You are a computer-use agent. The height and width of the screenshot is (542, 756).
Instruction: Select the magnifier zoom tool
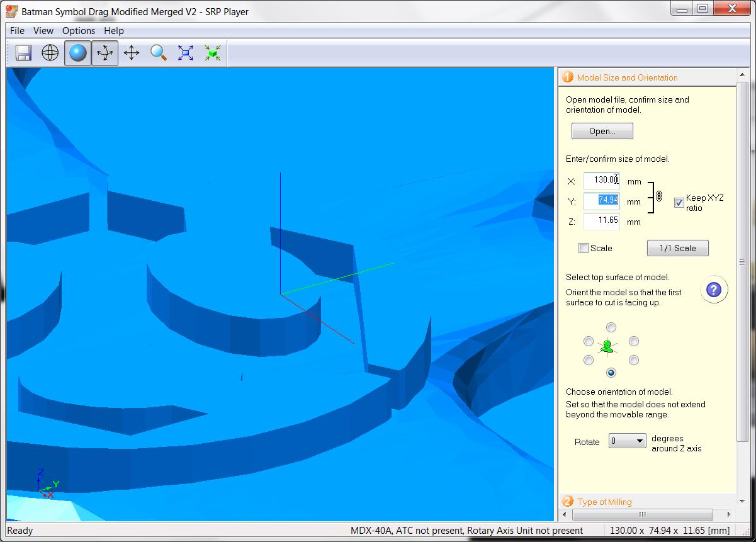tap(159, 53)
